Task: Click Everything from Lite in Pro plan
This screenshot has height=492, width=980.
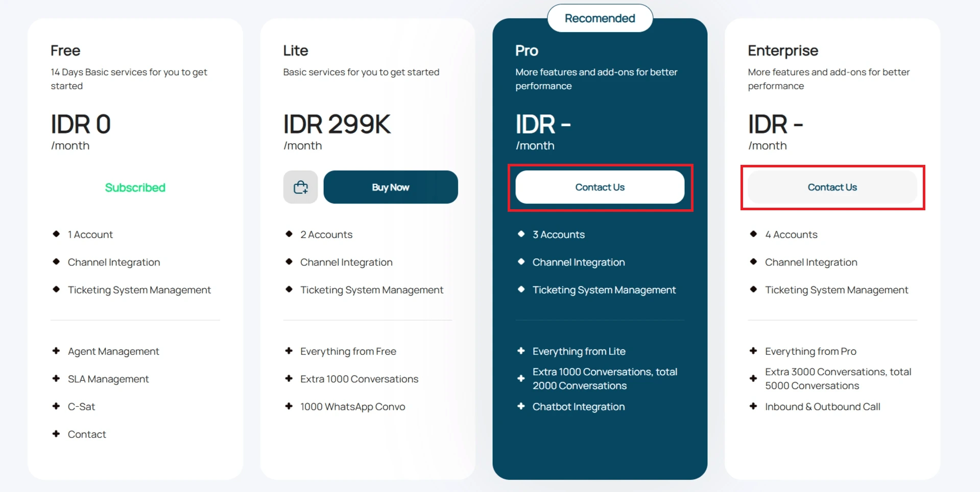Action: click(x=579, y=351)
